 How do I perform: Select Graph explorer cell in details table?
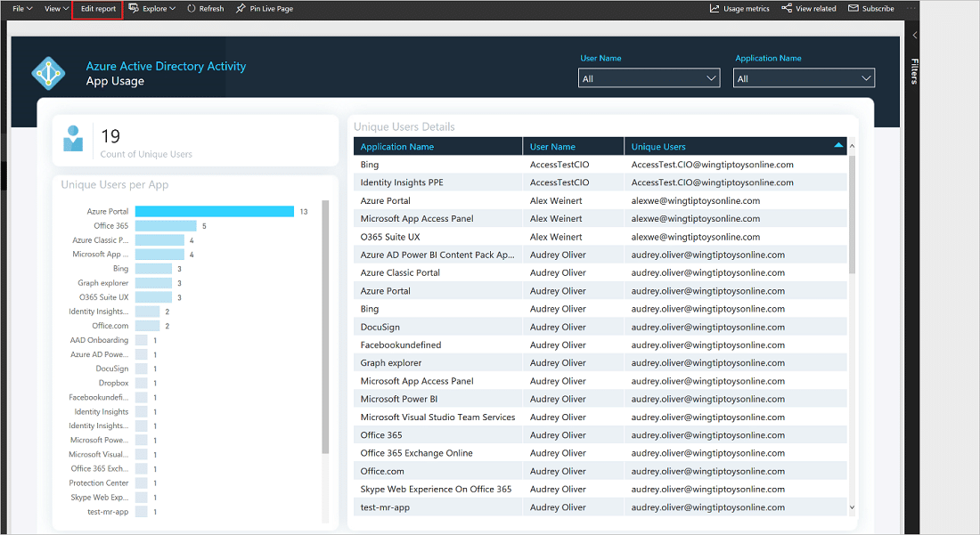click(x=390, y=362)
